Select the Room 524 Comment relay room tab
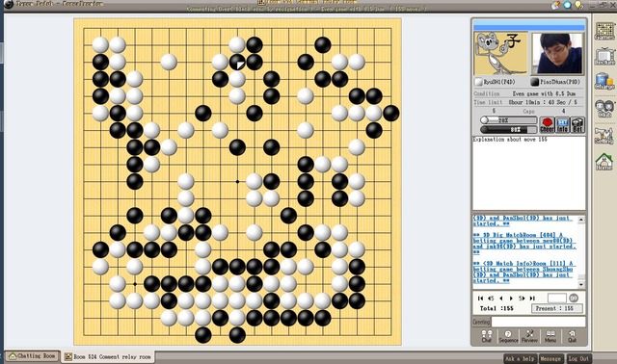 107,356
